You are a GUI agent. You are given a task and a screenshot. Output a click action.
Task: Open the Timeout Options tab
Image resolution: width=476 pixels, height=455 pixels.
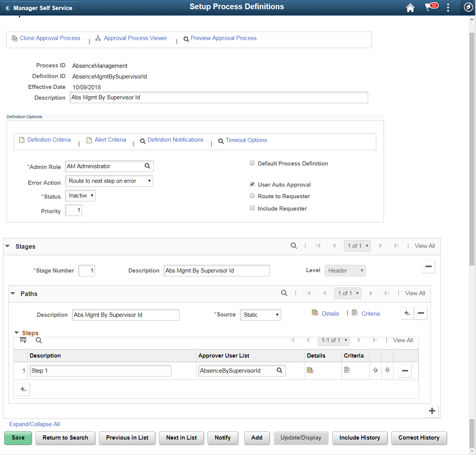[246, 140]
